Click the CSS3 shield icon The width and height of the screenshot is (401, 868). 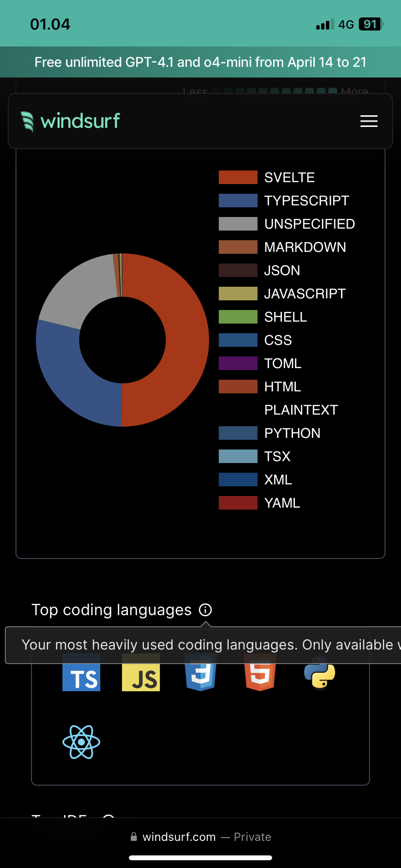(200, 675)
